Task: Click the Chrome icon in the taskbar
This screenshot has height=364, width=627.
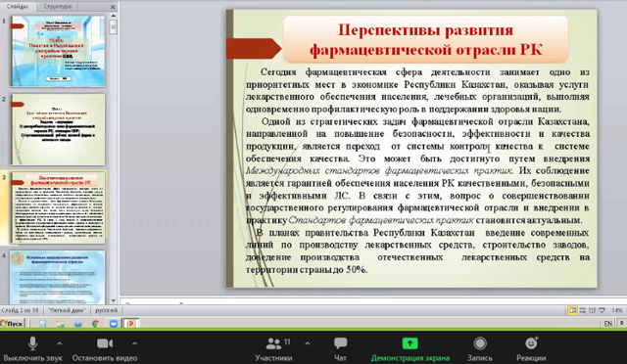Action: click(x=96, y=324)
